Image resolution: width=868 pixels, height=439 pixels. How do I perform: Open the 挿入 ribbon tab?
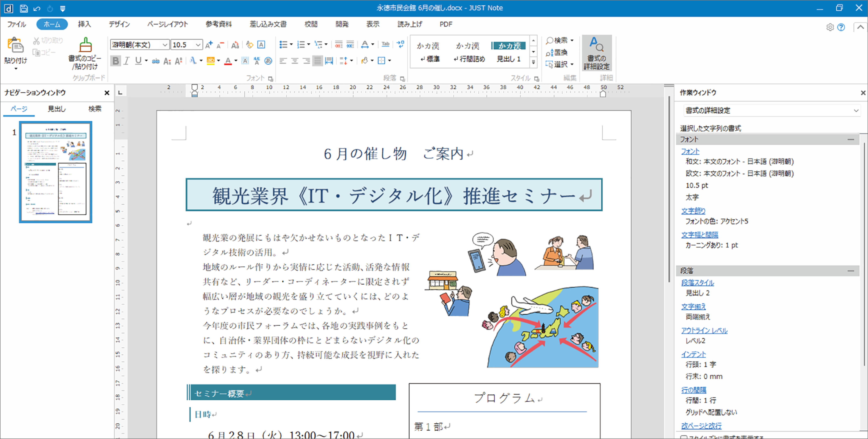(x=84, y=24)
